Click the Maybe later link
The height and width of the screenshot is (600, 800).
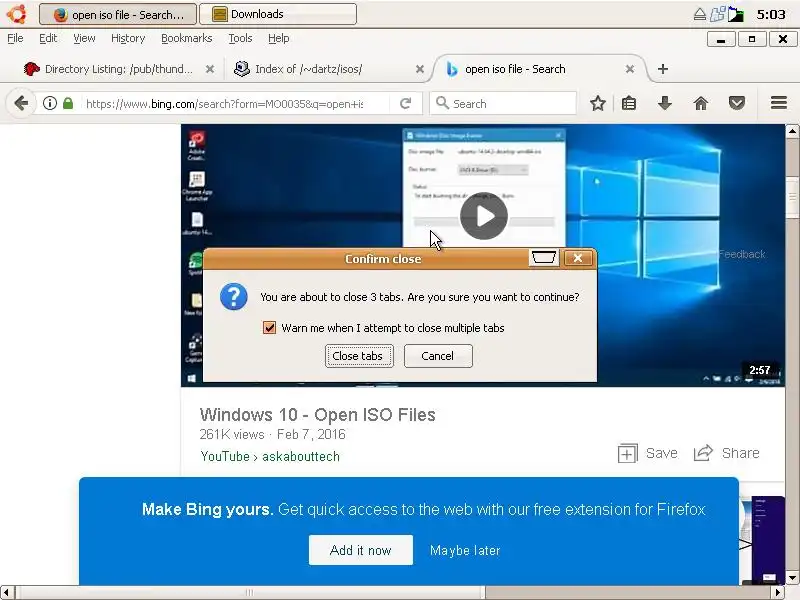pyautogui.click(x=465, y=551)
